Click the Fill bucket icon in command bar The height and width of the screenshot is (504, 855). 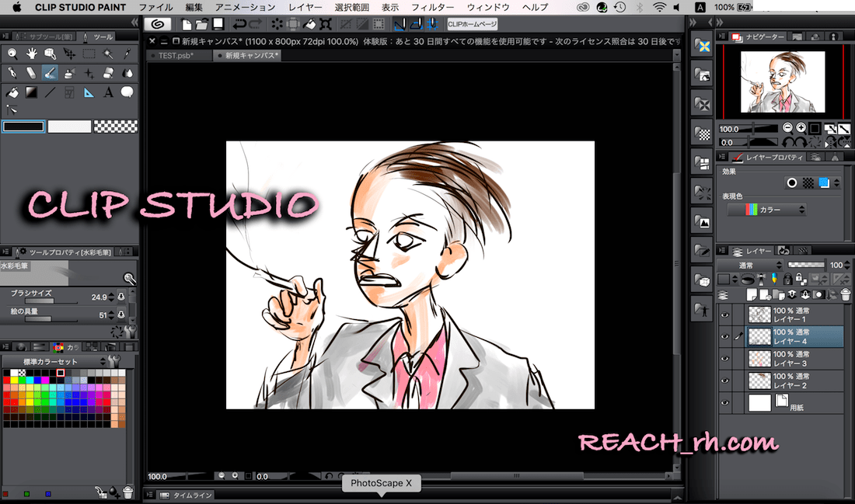pos(309,24)
